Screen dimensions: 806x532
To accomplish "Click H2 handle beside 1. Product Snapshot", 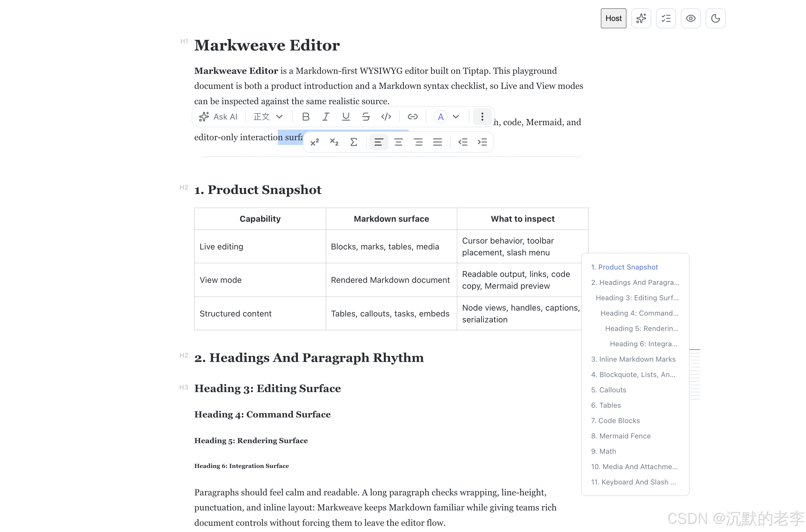I will [x=184, y=187].
